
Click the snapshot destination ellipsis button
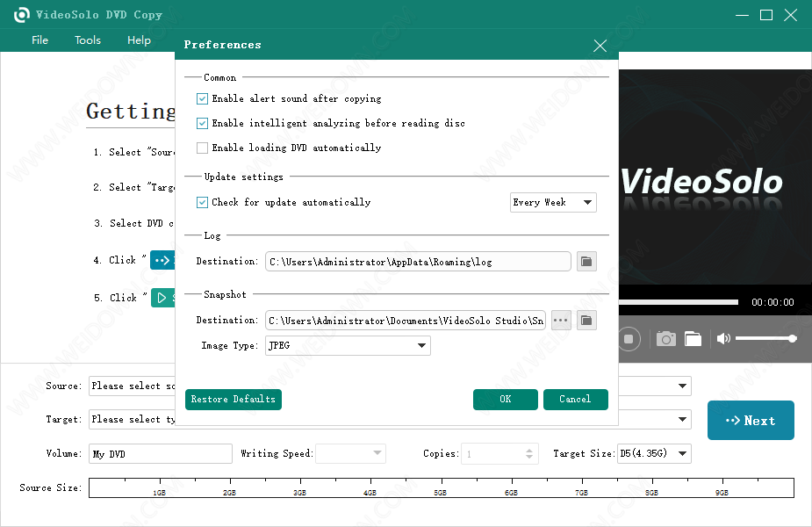click(x=561, y=321)
